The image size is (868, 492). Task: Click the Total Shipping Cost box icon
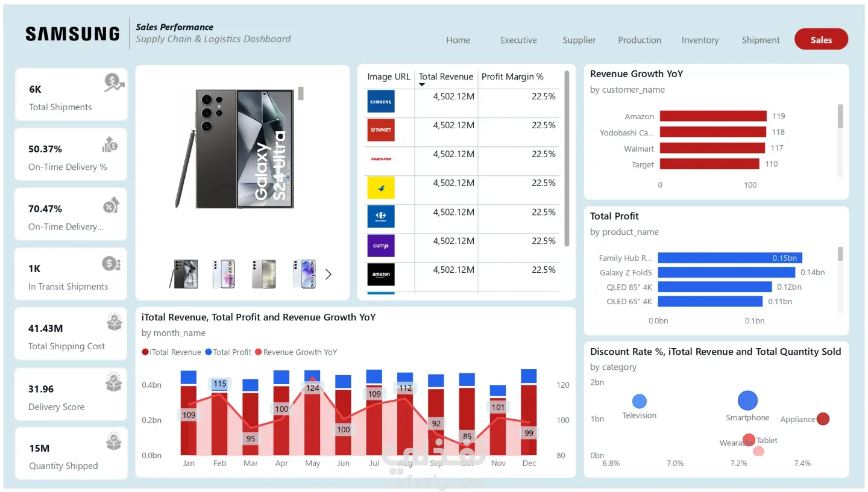pyautogui.click(x=114, y=322)
